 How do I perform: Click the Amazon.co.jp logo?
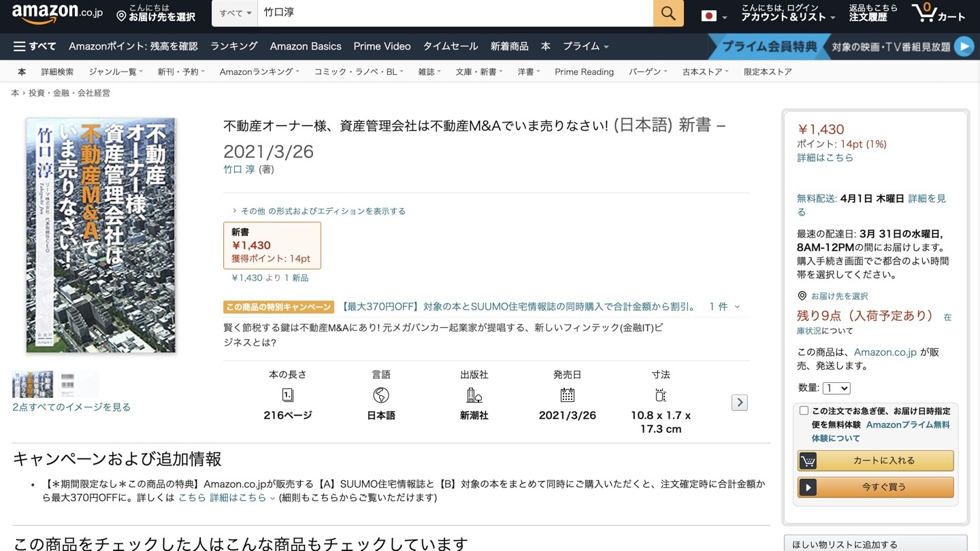pos(56,14)
